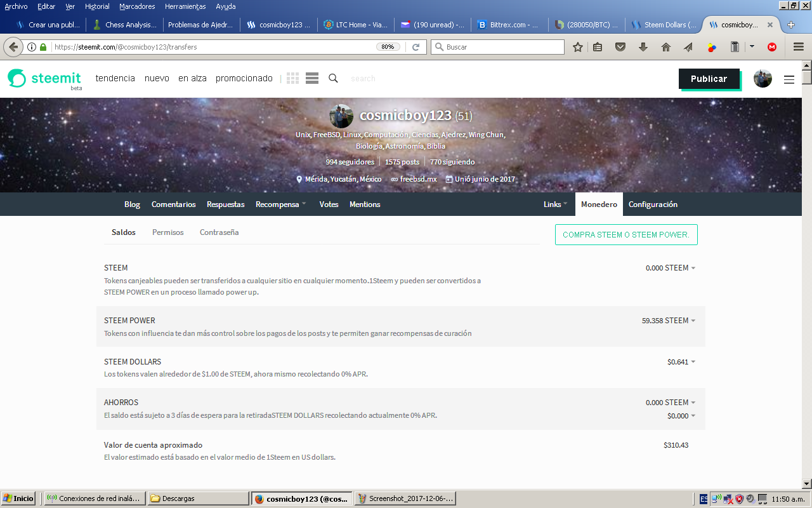Open the Firefox hamburger menu

798,47
